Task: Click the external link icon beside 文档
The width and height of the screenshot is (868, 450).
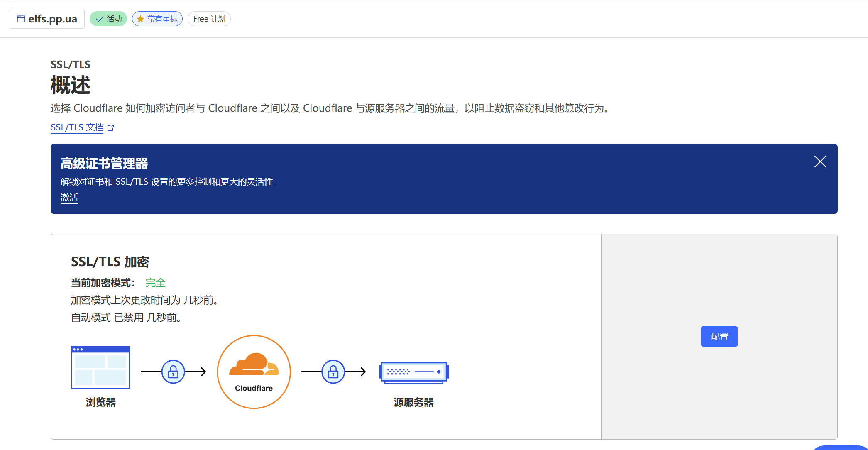Action: (110, 127)
